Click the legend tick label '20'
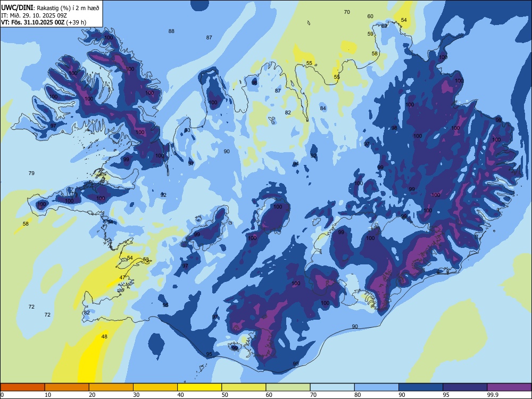Viewport: 532px width, 399px height. [92, 395]
